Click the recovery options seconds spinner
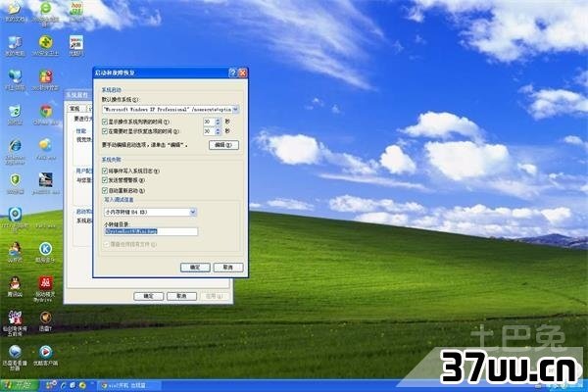This screenshot has height=392, width=588. 218,131
